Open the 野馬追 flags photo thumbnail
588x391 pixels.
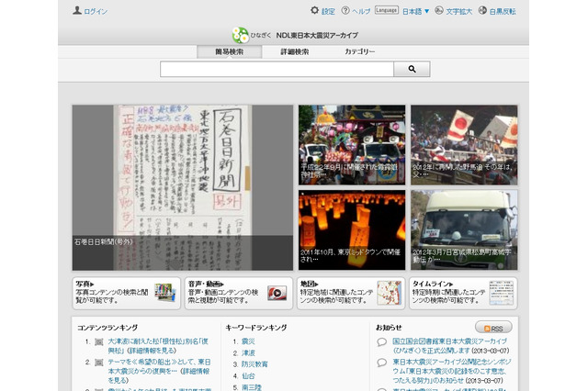tap(464, 145)
